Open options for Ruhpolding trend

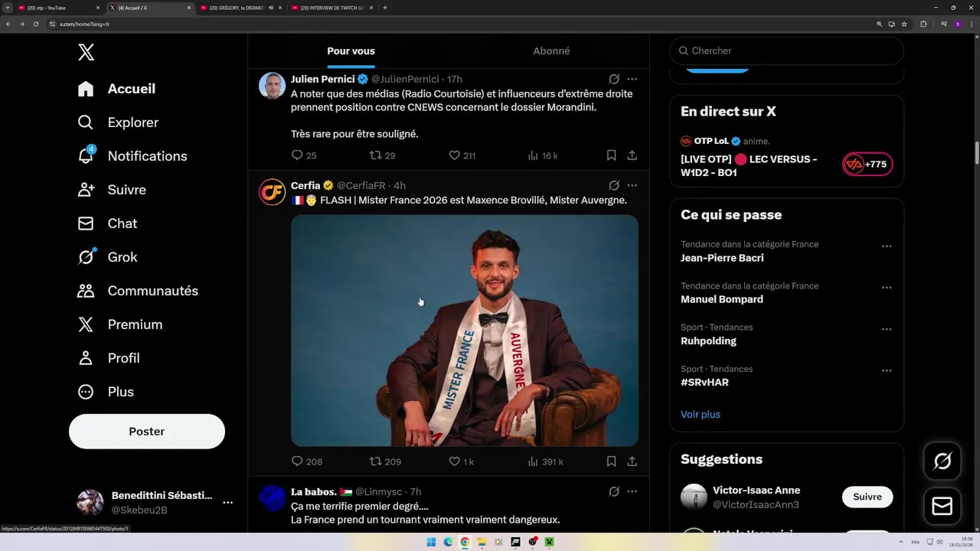point(886,329)
